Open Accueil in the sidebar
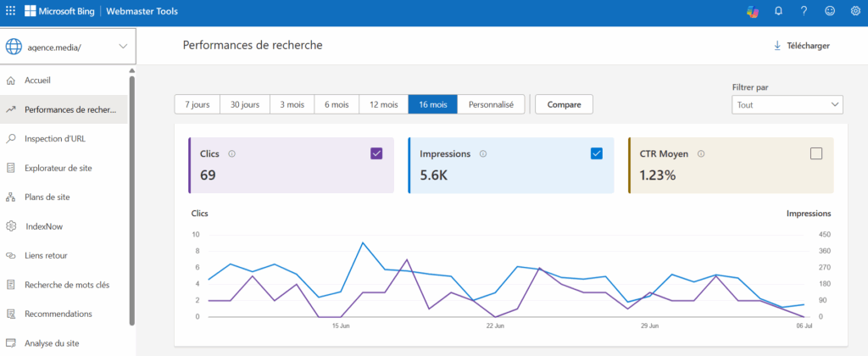The width and height of the screenshot is (868, 356). coord(64,81)
